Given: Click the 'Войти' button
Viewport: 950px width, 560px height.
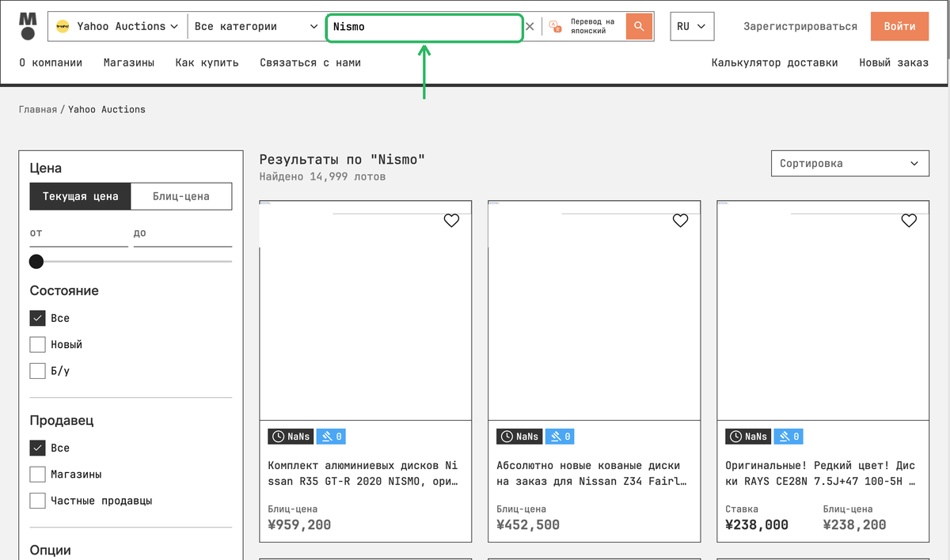Looking at the screenshot, I should tap(899, 26).
